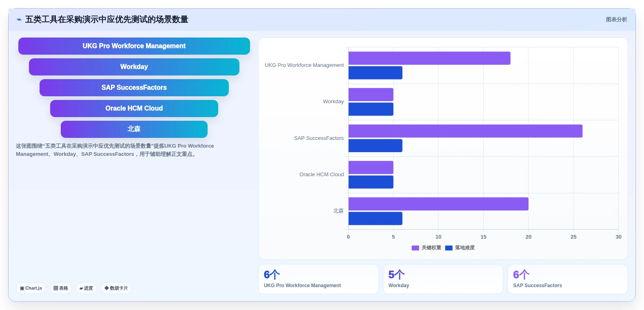Screen dimensions: 644x310
Task: Click UKG Pro blue 落地难度 bar
Action: [375, 73]
